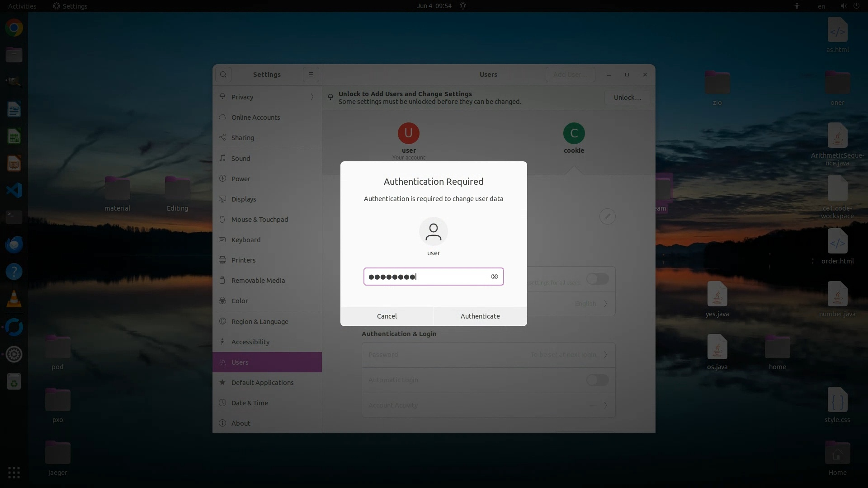This screenshot has height=488, width=868.
Task: Select the red user account avatar
Action: (408, 133)
